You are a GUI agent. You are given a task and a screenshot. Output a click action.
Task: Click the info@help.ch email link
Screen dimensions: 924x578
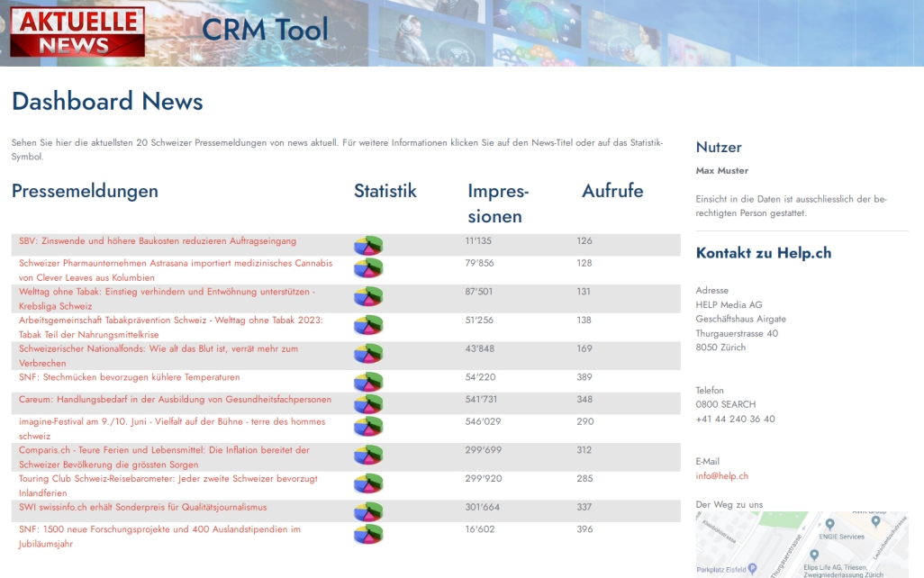pos(722,476)
